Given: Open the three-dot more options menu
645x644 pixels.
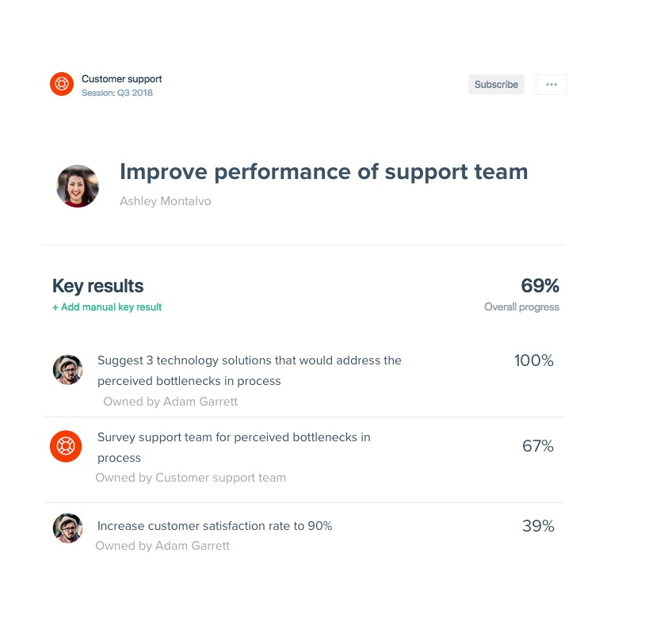Looking at the screenshot, I should pyautogui.click(x=551, y=85).
